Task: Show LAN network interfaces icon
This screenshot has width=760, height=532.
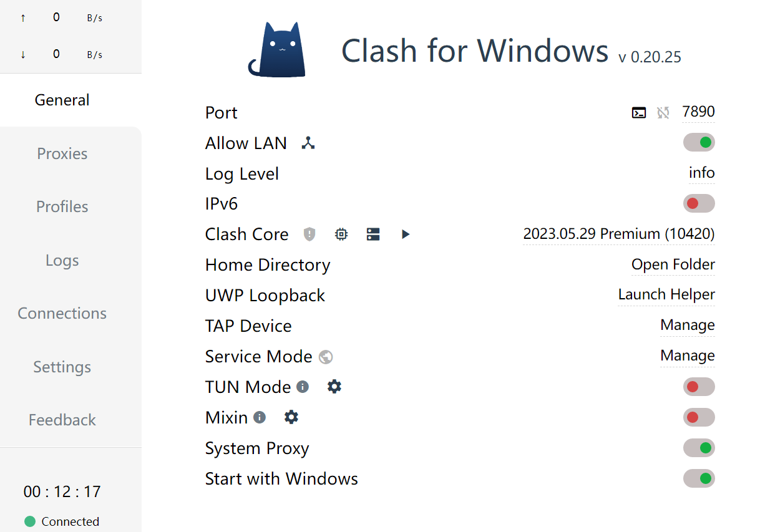Action: pos(308,143)
